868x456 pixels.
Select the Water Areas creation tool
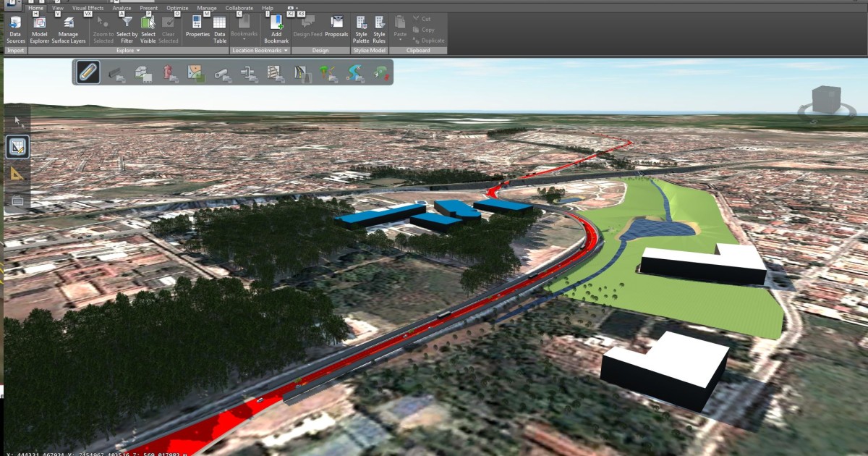click(x=354, y=72)
